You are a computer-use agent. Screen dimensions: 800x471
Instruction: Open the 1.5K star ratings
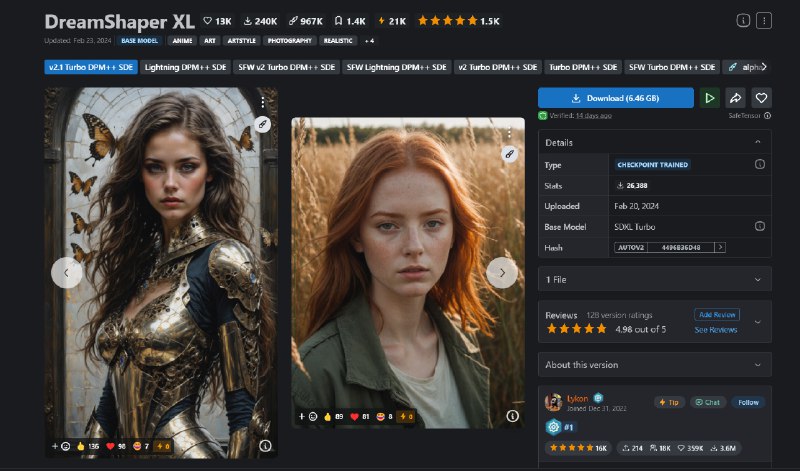click(x=459, y=21)
